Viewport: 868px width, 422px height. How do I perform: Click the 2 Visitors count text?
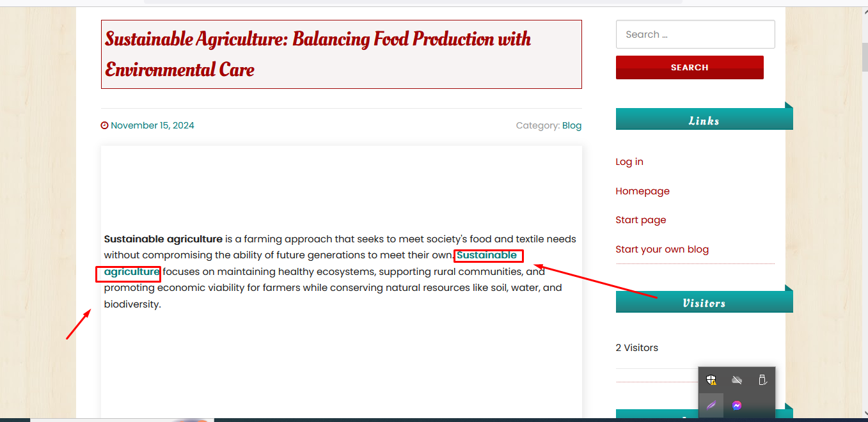coord(637,348)
